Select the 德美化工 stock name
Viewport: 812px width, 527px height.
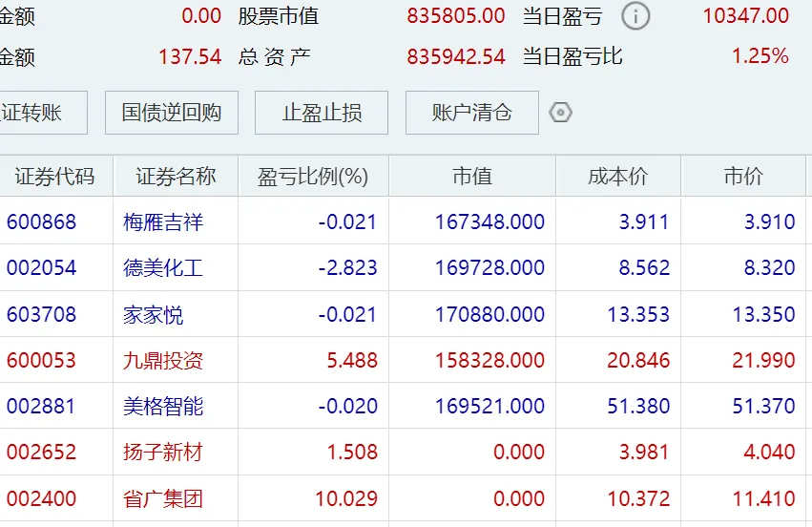pyautogui.click(x=163, y=268)
